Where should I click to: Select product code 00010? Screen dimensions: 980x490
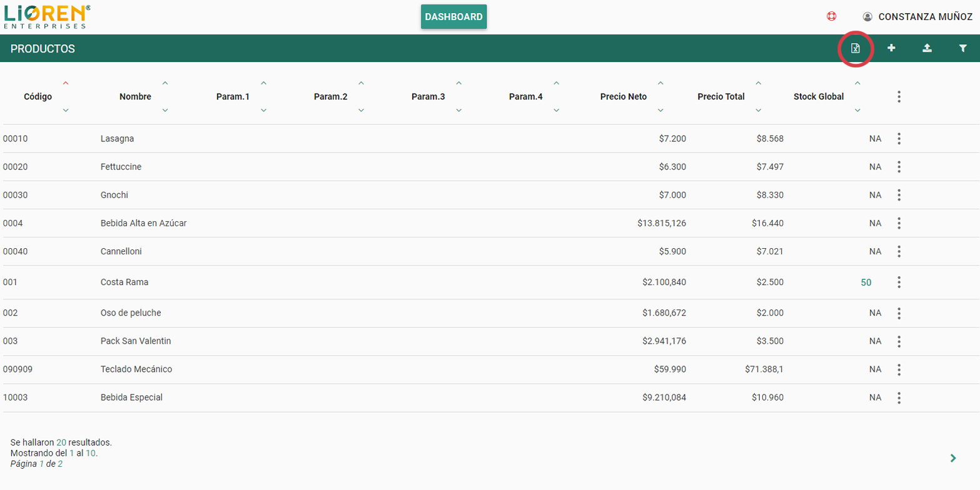point(15,139)
